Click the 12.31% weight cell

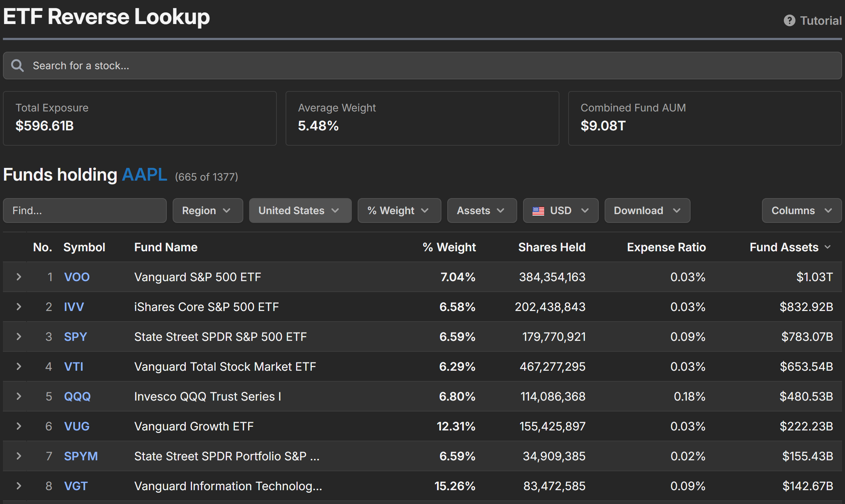[456, 426]
